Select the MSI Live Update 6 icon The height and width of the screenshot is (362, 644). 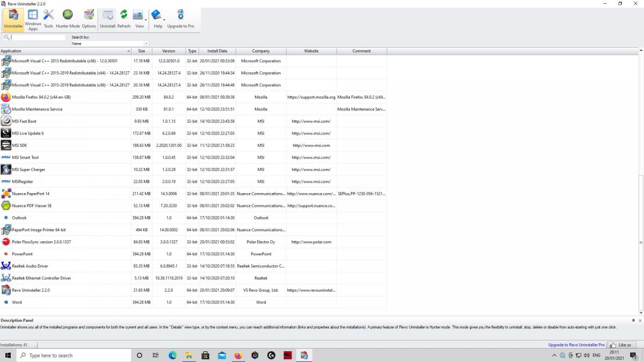(6, 133)
